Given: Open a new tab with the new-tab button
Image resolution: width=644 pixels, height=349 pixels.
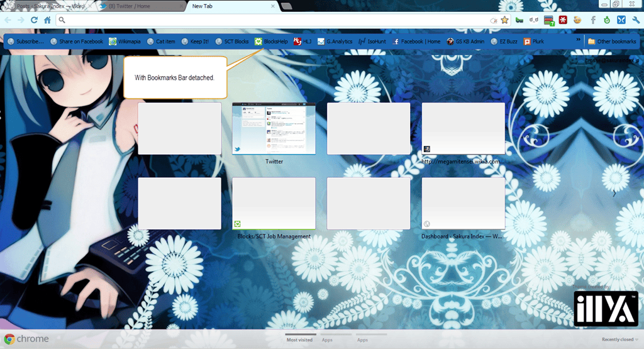Looking at the screenshot, I should point(286,6).
